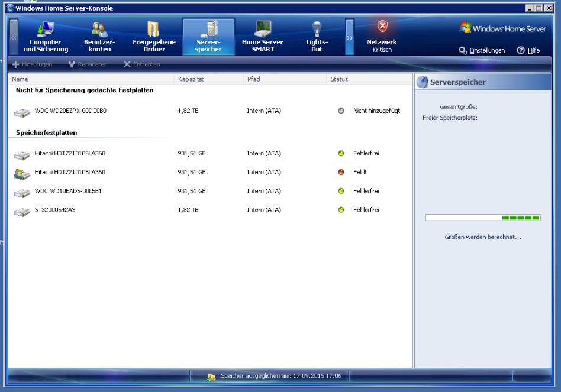Select drive icon of WDC WD20EZRX-00DC0B0
Image resolution: width=561 pixels, height=392 pixels.
click(x=22, y=113)
